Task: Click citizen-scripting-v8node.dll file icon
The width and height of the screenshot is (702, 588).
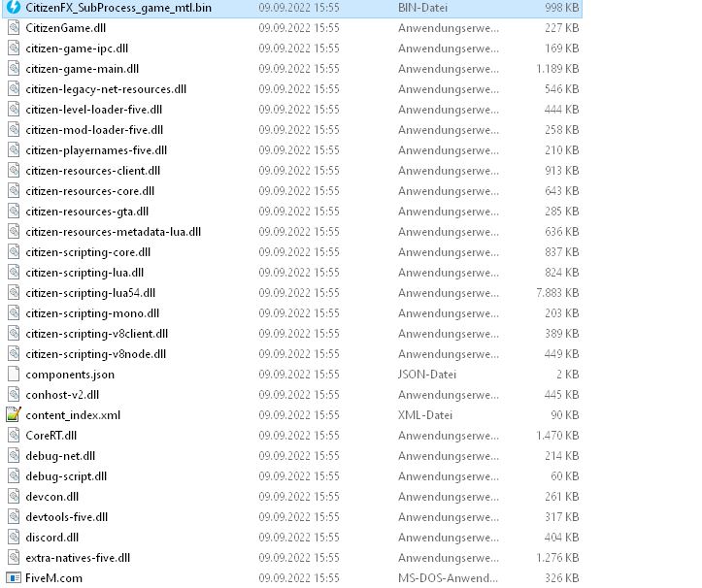Action: 14,353
